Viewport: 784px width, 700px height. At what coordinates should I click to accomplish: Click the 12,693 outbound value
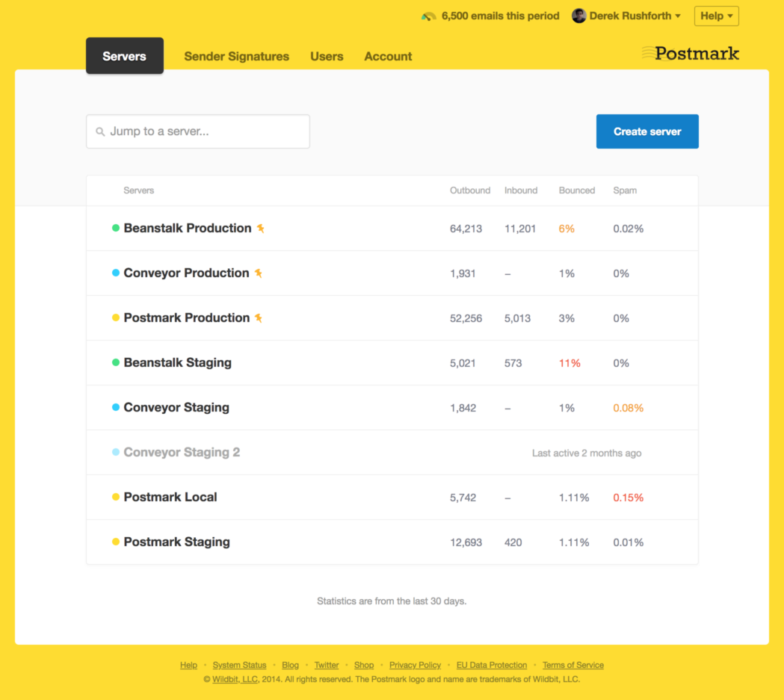pos(466,542)
